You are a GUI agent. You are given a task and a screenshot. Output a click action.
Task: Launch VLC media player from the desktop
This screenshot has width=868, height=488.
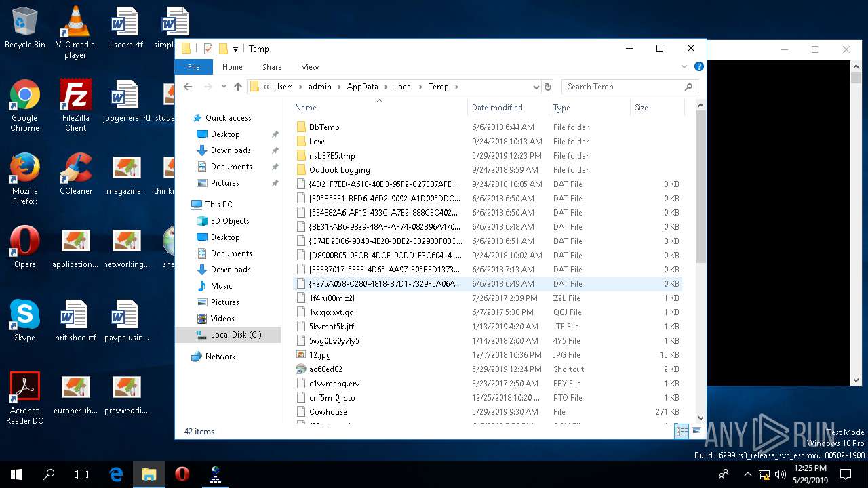(75, 32)
